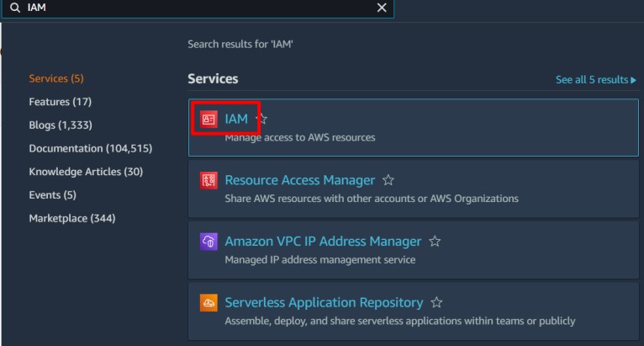Select Knowledge Articles (30) category
644x346 pixels.
click(86, 172)
